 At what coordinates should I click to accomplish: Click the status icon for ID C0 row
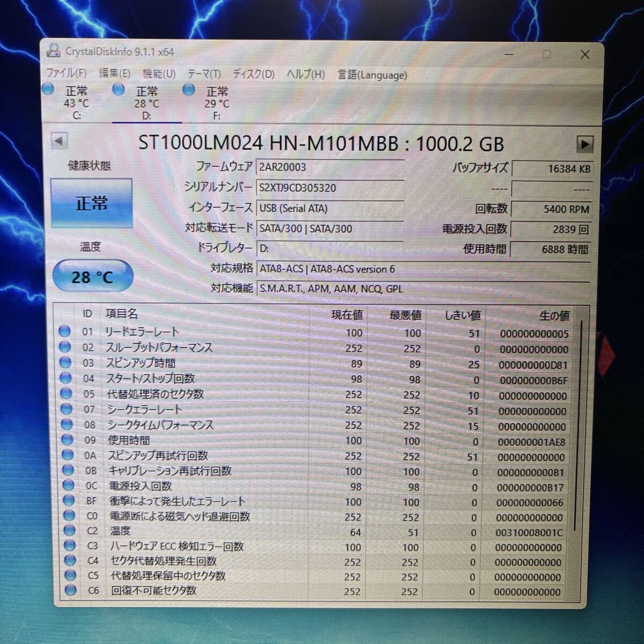tap(69, 516)
